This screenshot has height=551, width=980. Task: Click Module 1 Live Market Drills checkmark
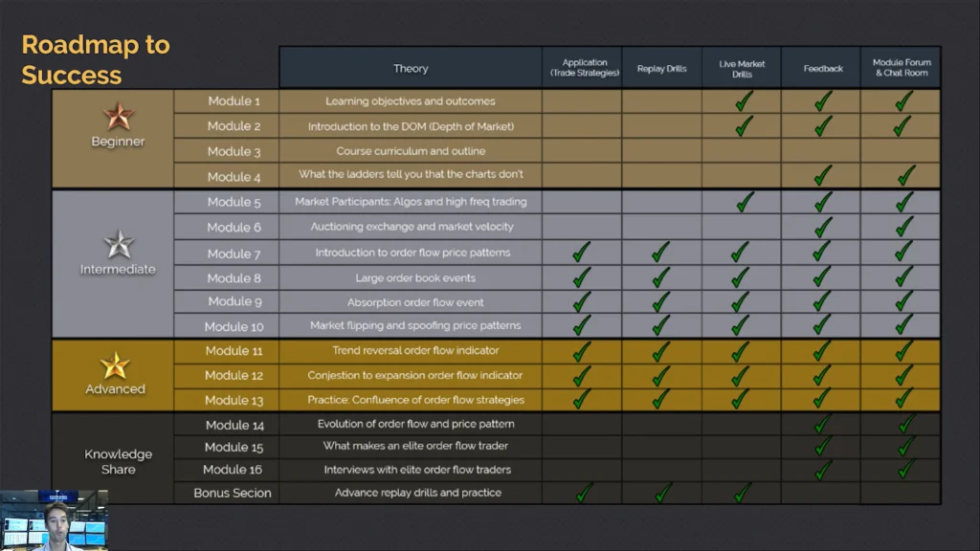[x=744, y=101]
